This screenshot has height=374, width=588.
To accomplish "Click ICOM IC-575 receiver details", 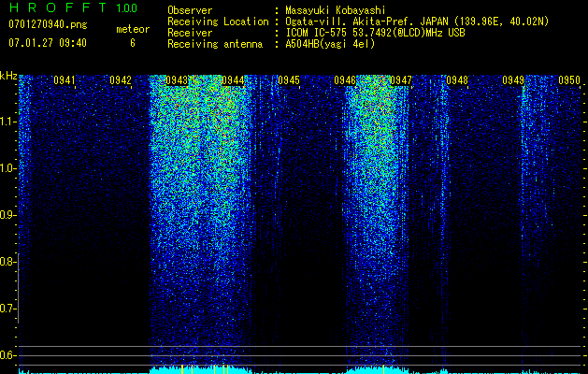I will coord(375,33).
